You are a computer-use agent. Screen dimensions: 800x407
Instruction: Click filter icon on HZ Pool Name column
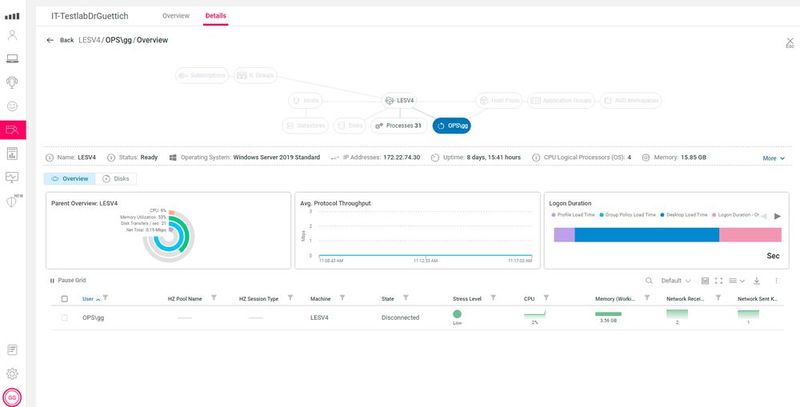click(214, 298)
